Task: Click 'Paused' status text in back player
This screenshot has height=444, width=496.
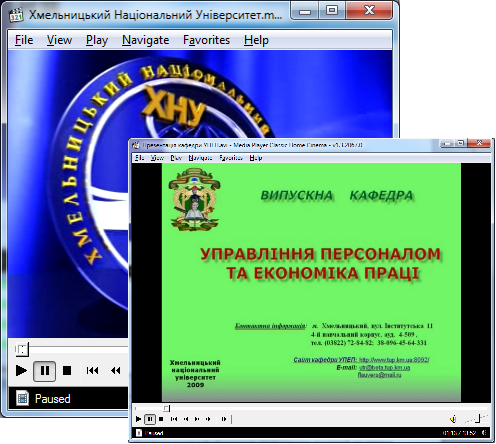Action: click(x=53, y=399)
